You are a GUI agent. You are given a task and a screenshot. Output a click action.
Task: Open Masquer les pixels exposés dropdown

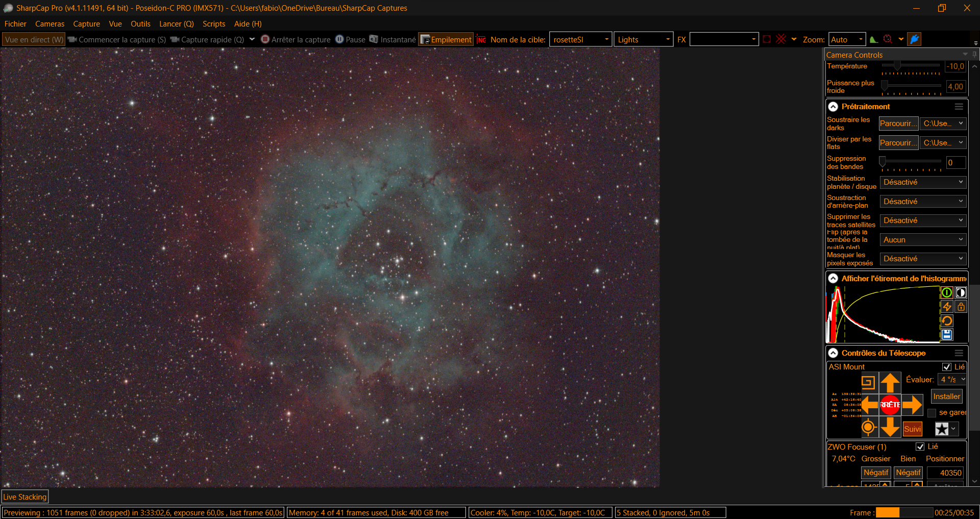pos(923,259)
